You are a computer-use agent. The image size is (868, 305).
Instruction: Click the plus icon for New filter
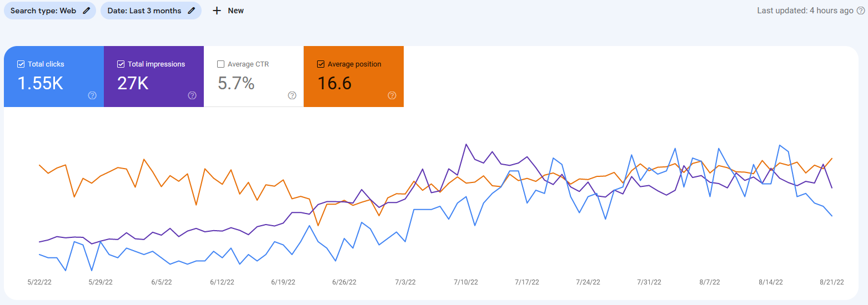coord(217,11)
